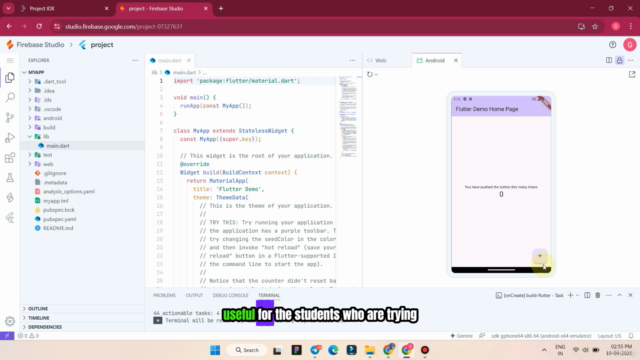Viewport: 640px width, 360px height.
Task: Open Windows Start menu
Action: tap(215, 350)
